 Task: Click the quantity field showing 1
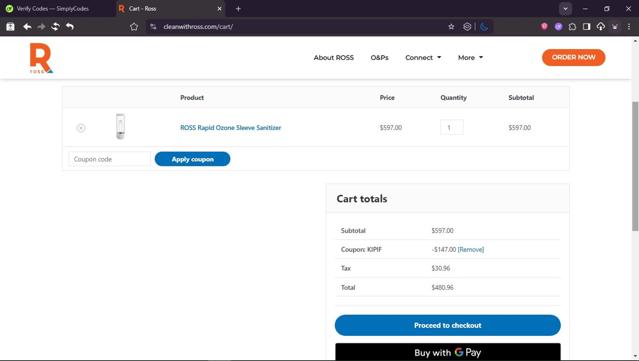pyautogui.click(x=452, y=128)
